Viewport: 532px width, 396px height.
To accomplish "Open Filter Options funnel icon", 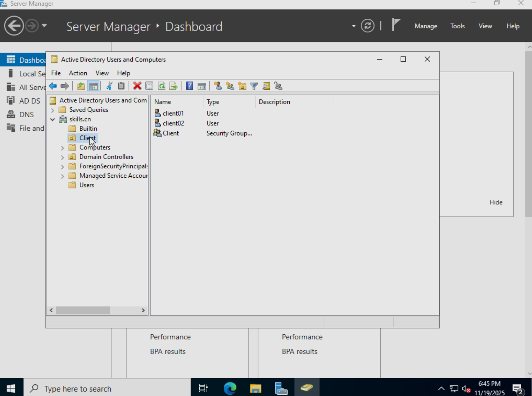I will point(254,86).
